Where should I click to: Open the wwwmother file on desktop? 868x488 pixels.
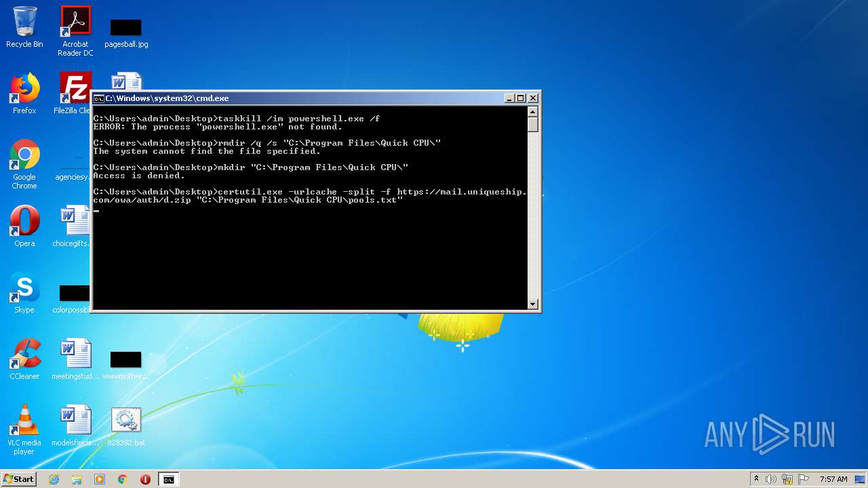tap(126, 365)
